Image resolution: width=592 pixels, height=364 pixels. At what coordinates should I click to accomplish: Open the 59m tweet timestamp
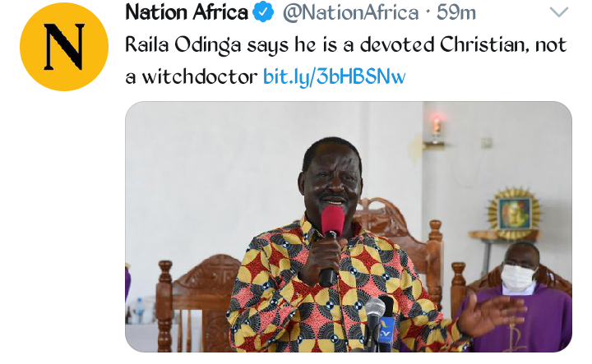pyautogui.click(x=456, y=13)
